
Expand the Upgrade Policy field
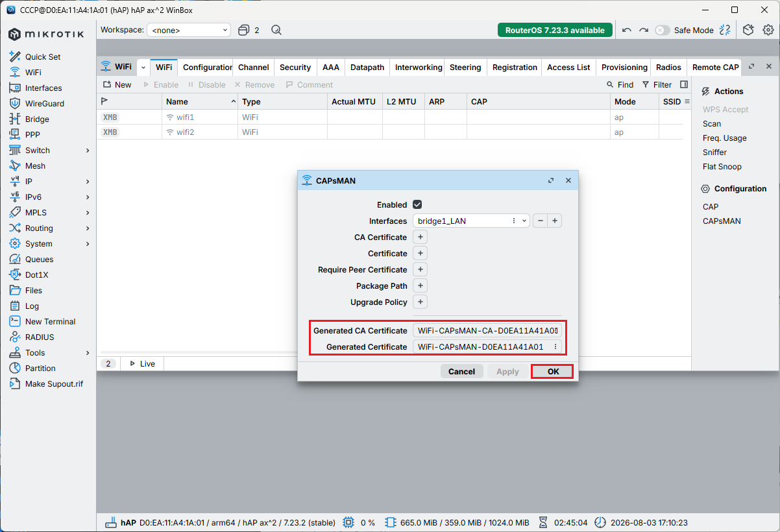(420, 302)
